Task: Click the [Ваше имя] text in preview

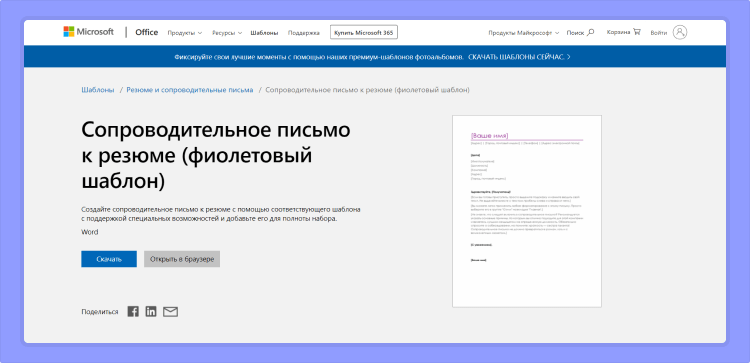Action: point(489,135)
